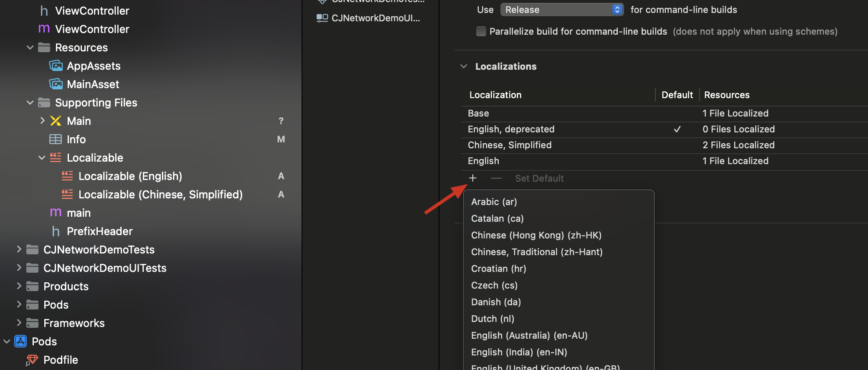Click the '1 File Localized' value for Base
868x370 pixels.
point(736,113)
